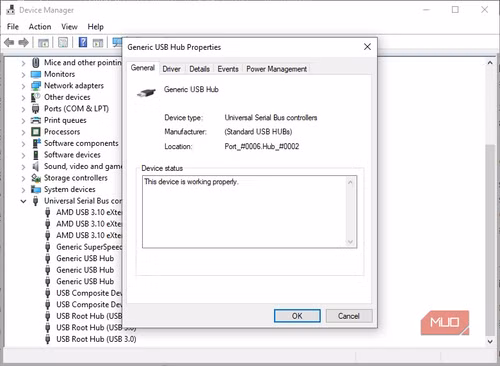This screenshot has width=500, height=366.
Task: Click the Network adapters category icon
Action: pos(36,86)
